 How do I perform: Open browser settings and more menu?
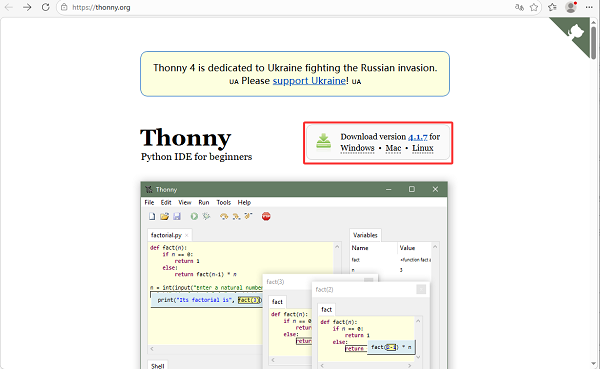[589, 7]
